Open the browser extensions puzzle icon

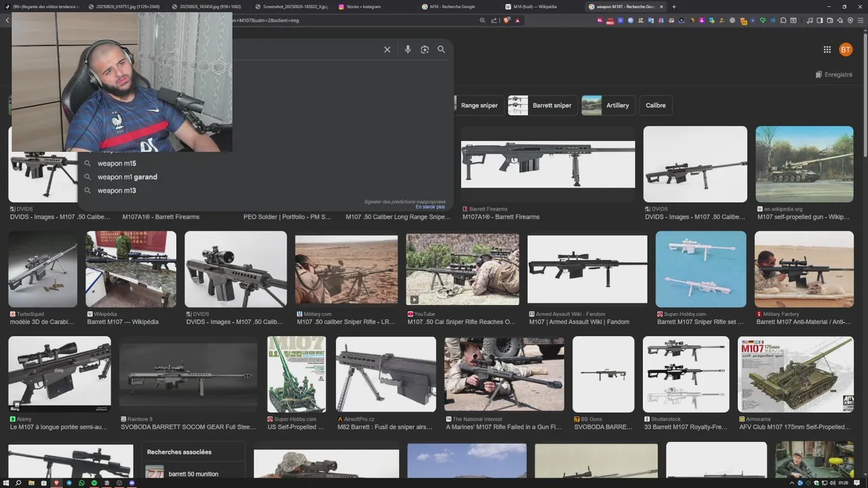[783, 20]
